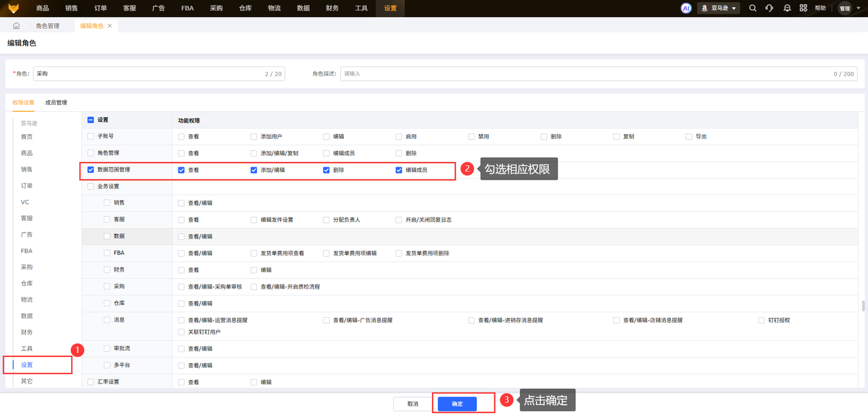The width and height of the screenshot is (868, 414).
Task: Click the 取消 button
Action: [x=413, y=404]
